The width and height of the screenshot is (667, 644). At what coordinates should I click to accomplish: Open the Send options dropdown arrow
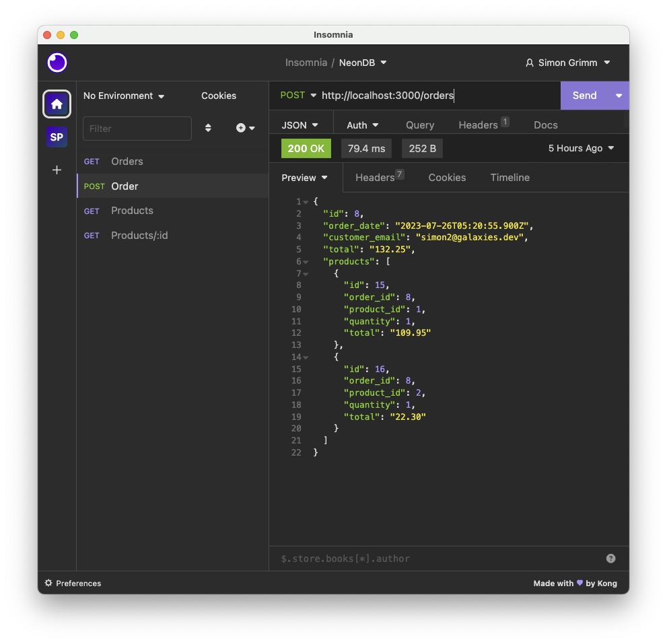click(619, 96)
